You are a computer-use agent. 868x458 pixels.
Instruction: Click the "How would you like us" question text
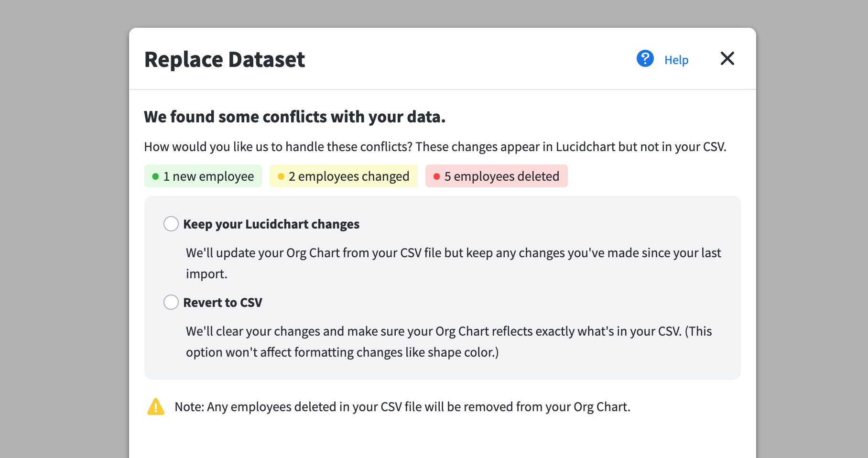(435, 147)
